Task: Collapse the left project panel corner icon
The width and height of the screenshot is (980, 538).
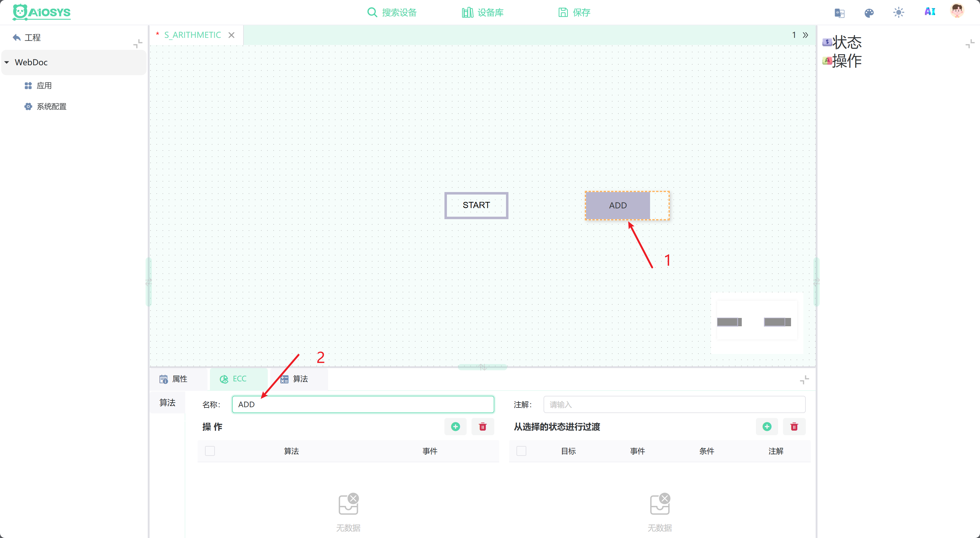Action: click(138, 43)
